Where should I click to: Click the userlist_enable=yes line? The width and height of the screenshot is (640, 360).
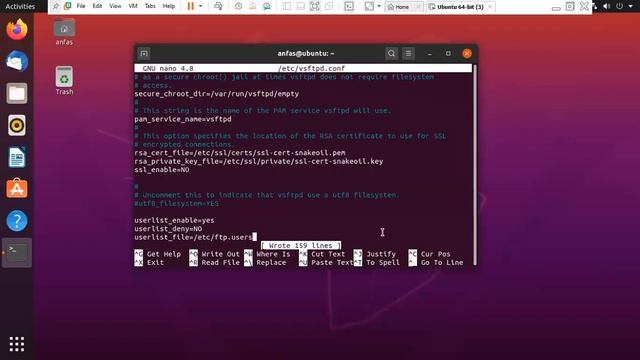(x=174, y=220)
